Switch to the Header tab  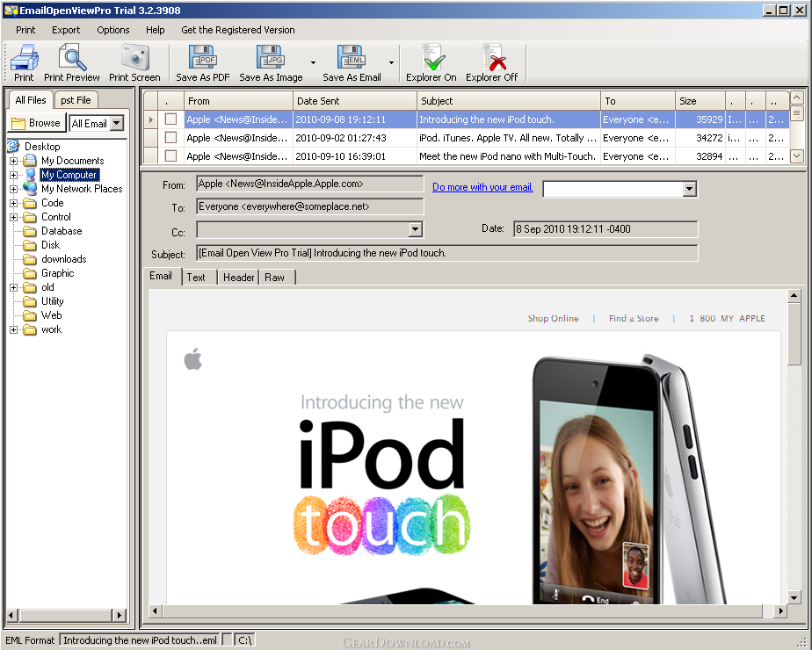pyautogui.click(x=239, y=278)
